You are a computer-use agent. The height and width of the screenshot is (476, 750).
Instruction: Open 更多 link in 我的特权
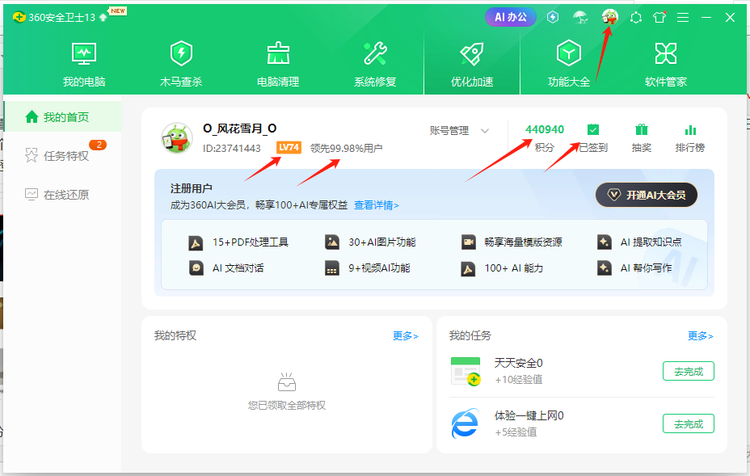point(405,336)
